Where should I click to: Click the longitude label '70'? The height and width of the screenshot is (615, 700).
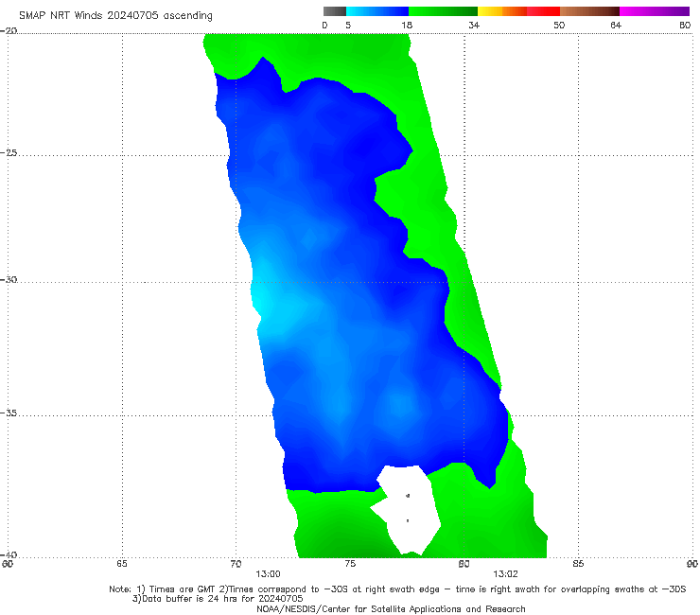point(236,564)
